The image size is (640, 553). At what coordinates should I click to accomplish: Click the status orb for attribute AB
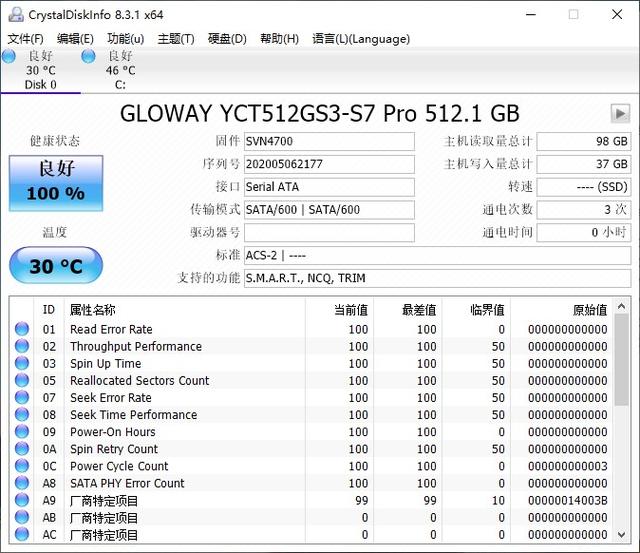coord(22,517)
